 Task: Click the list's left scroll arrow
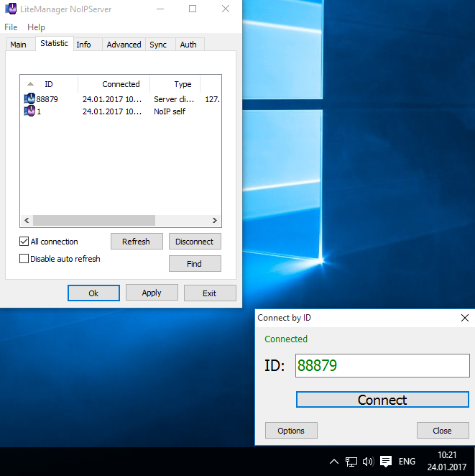click(x=27, y=221)
